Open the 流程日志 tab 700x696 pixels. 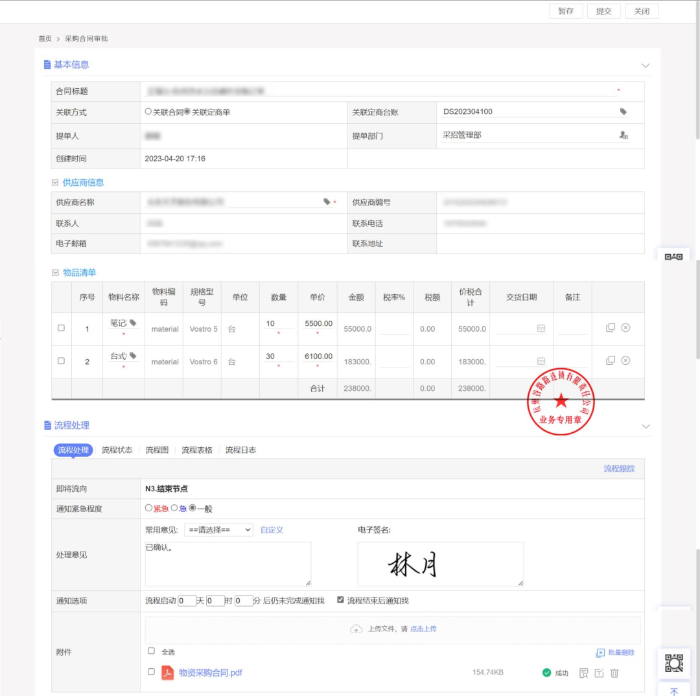click(x=240, y=450)
